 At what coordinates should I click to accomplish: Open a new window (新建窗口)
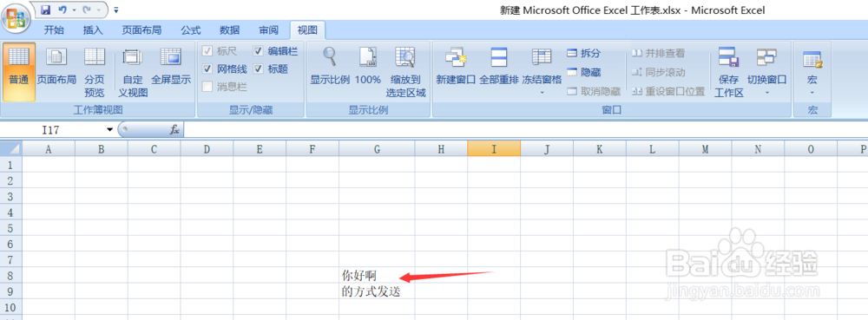tap(457, 66)
